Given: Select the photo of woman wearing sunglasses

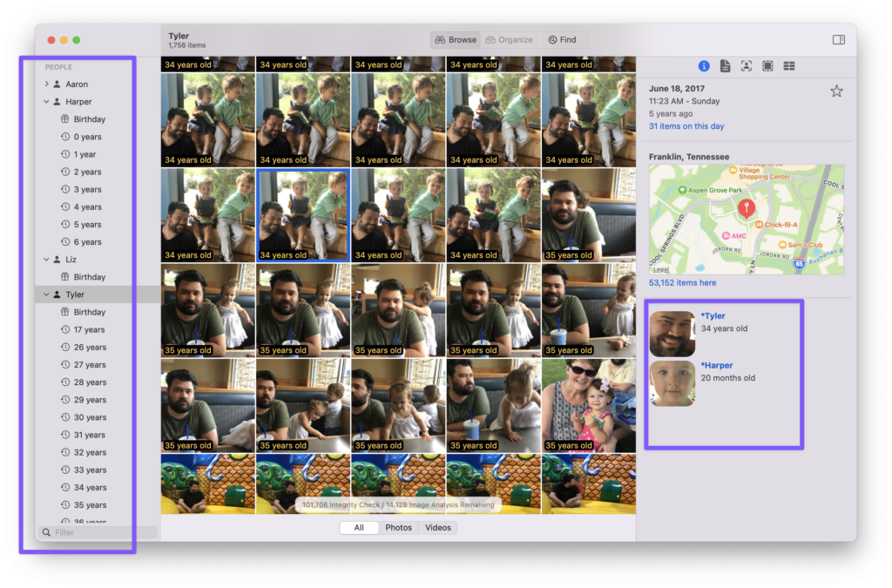Looking at the screenshot, I should [x=589, y=405].
